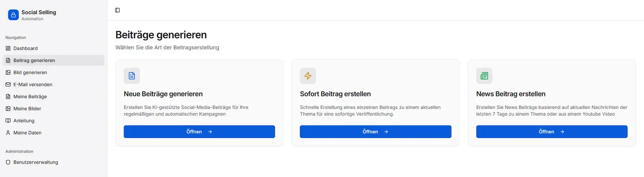Go to Meine Beiträge in sidebar
The height and width of the screenshot is (177, 644).
[30, 96]
